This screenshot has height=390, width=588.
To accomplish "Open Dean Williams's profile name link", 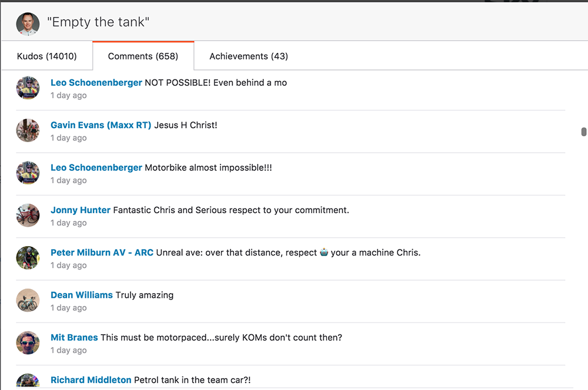I will point(82,295).
